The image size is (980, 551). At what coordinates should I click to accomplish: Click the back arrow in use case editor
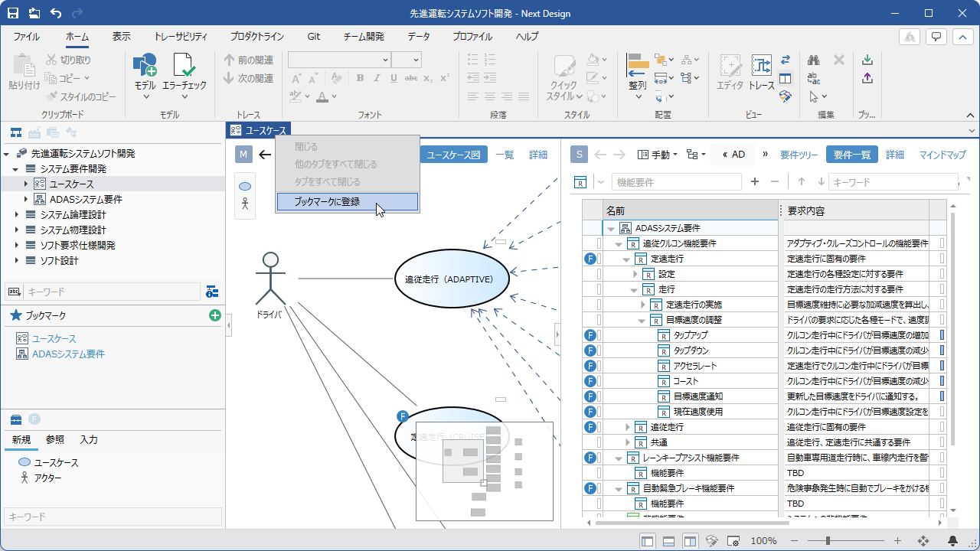[x=265, y=155]
